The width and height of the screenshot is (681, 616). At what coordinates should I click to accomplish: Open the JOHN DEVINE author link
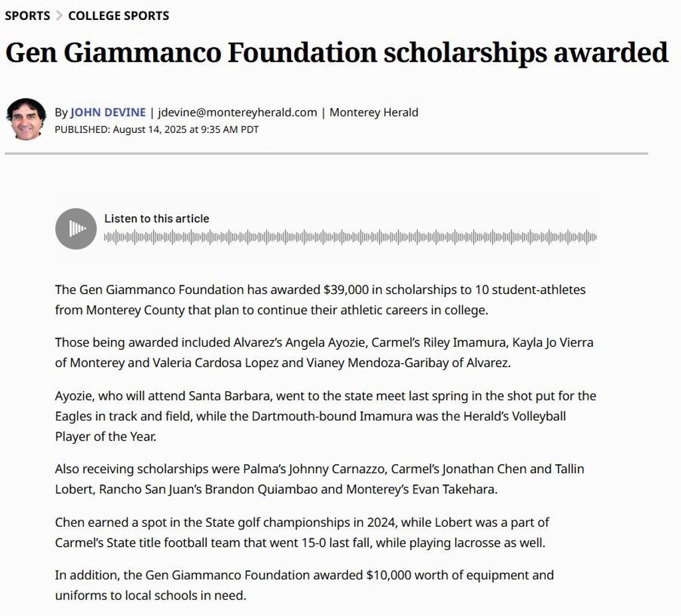tap(108, 112)
